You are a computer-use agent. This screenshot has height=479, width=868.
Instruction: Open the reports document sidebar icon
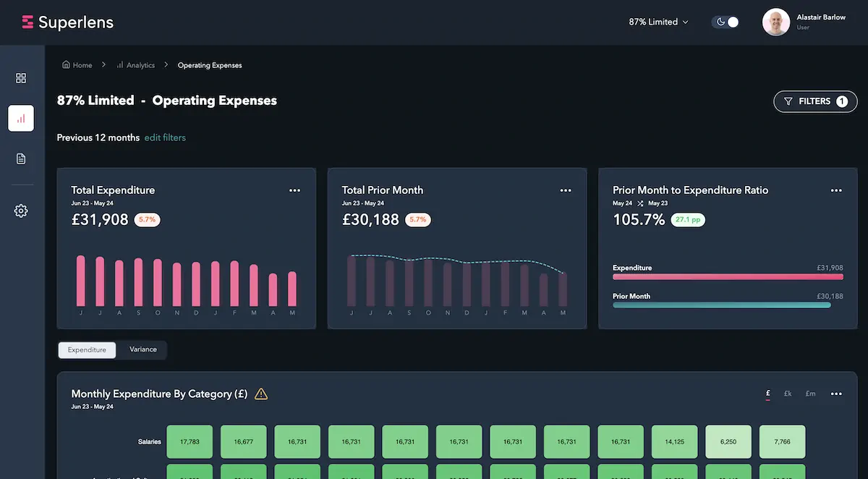21,158
